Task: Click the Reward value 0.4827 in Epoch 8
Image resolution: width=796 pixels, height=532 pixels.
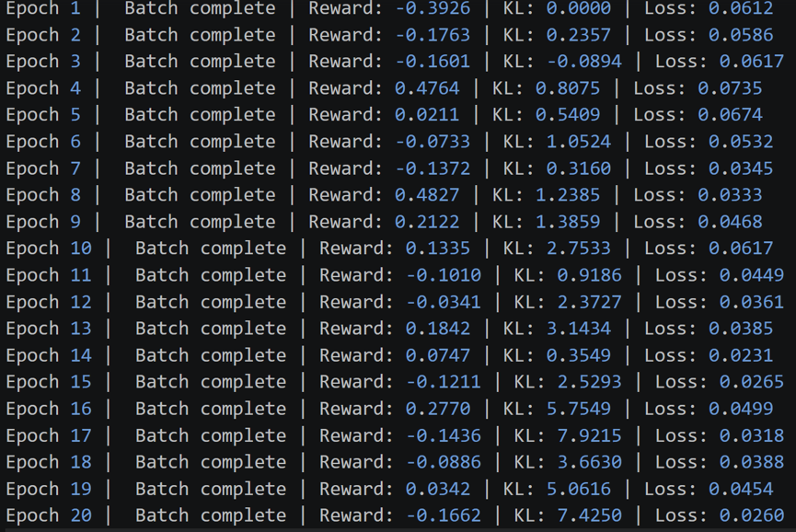Action: (427, 195)
